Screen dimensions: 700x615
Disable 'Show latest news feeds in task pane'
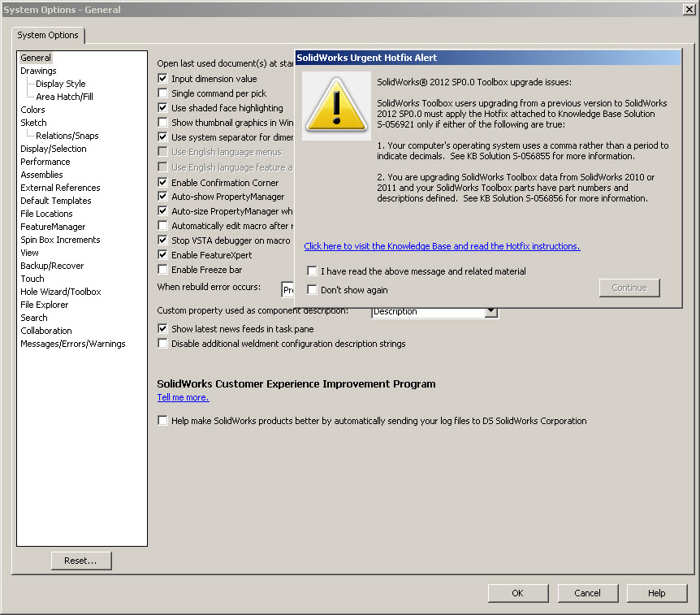(162, 328)
